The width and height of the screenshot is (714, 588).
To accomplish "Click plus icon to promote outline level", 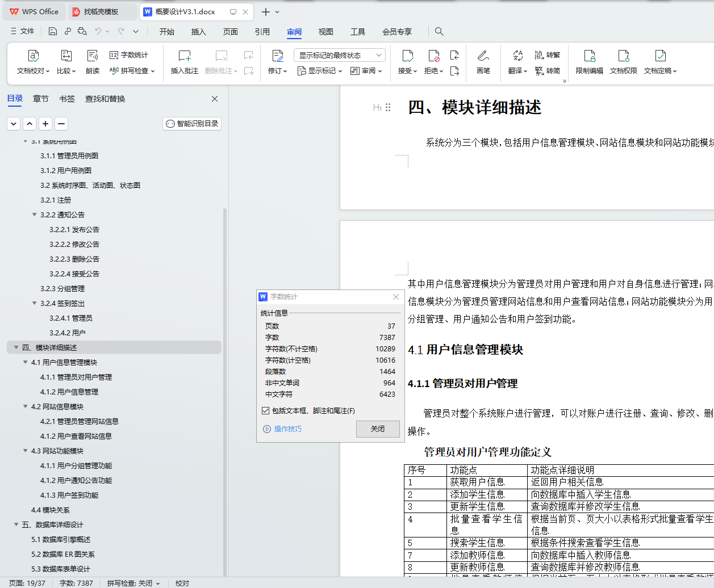I will [45, 123].
